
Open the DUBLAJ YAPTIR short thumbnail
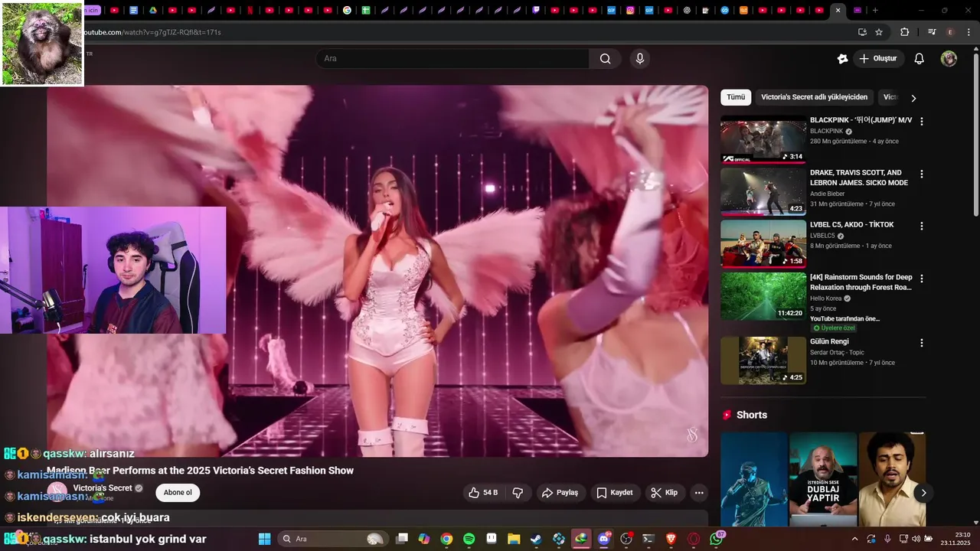[x=823, y=480]
